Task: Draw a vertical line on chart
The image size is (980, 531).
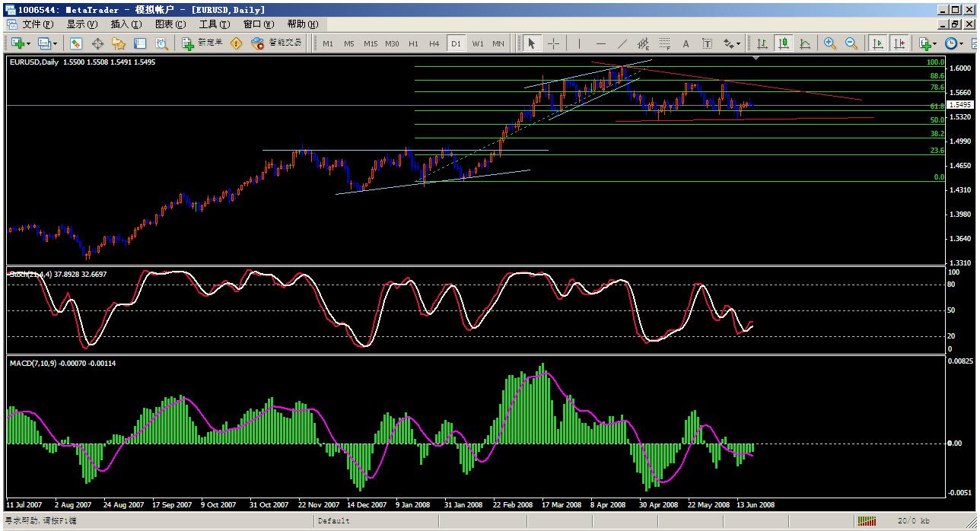Action: click(579, 43)
